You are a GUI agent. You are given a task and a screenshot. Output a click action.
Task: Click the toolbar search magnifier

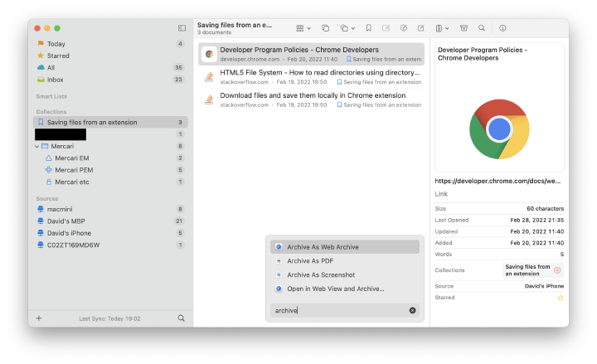tap(482, 28)
